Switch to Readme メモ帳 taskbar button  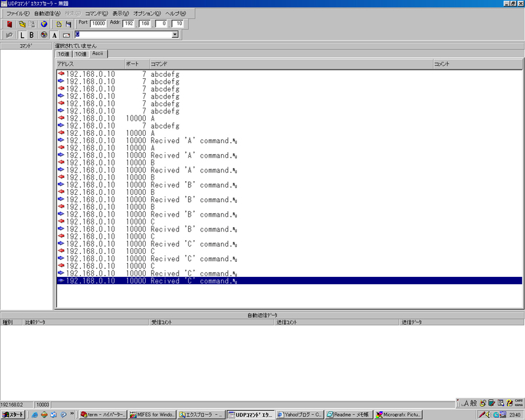coord(349,415)
